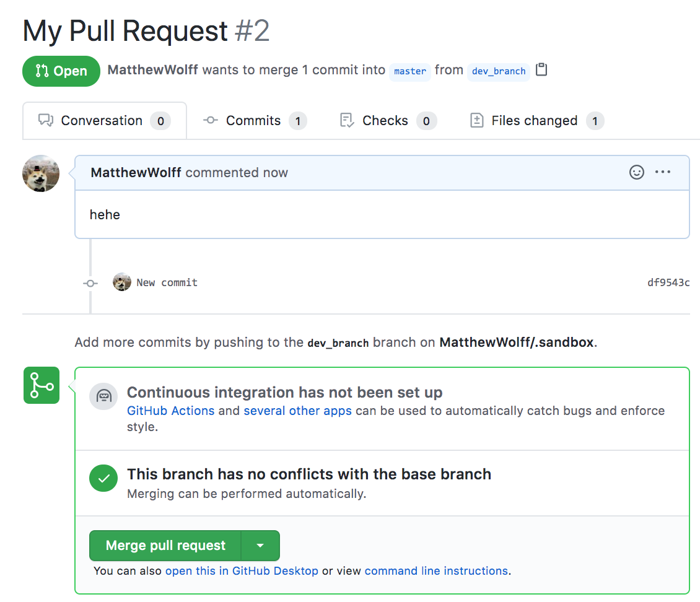Open the GitHub Actions link
Image resolution: width=700 pixels, height=602 pixels.
point(170,411)
